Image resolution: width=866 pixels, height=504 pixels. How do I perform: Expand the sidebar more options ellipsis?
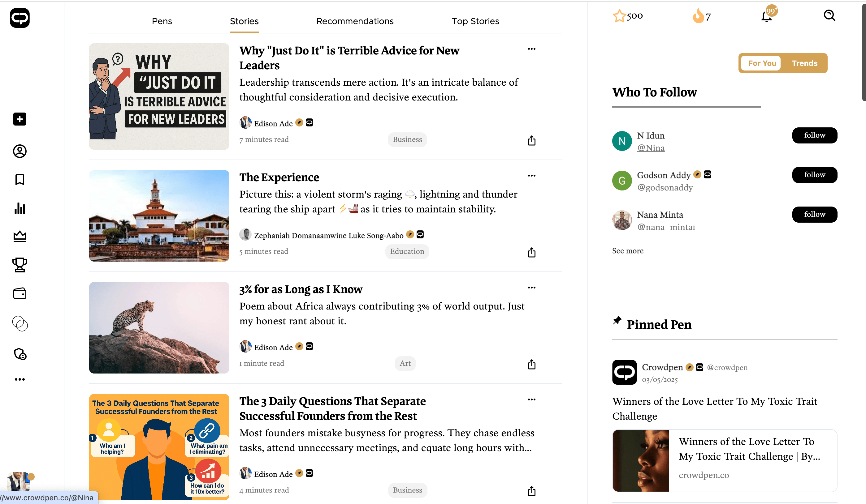click(19, 379)
